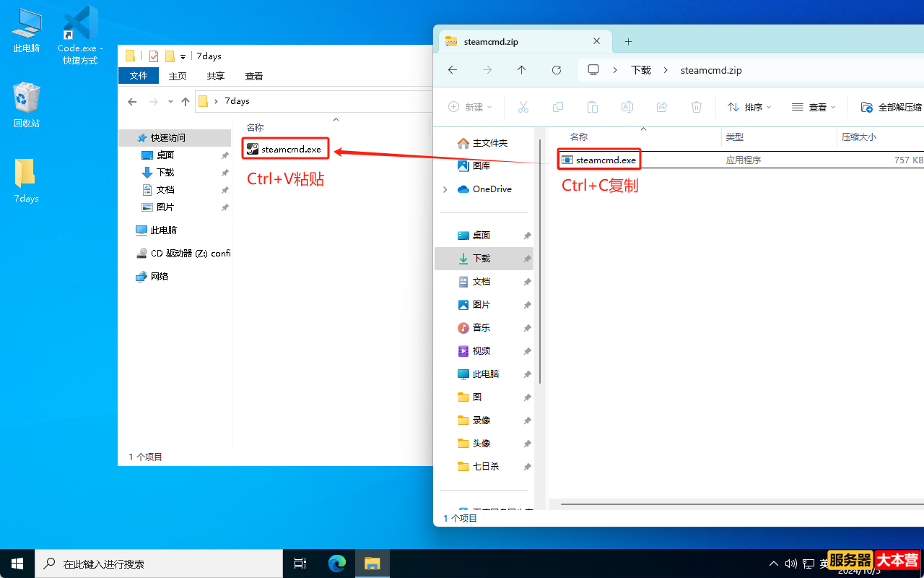Open the 主页 ribbon tab
The width and height of the screenshot is (924, 578).
coord(178,76)
